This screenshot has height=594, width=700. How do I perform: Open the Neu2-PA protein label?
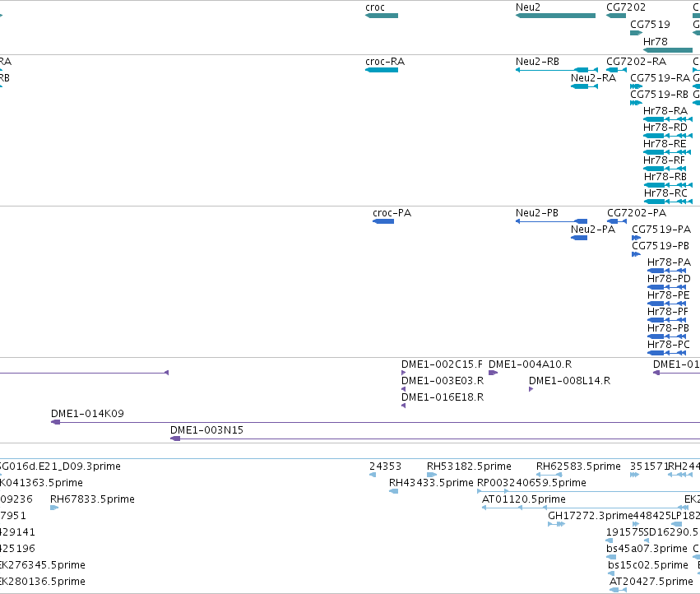tap(593, 229)
